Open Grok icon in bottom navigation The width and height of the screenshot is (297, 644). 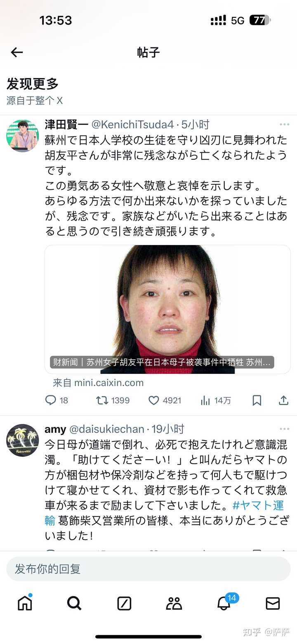point(124,604)
